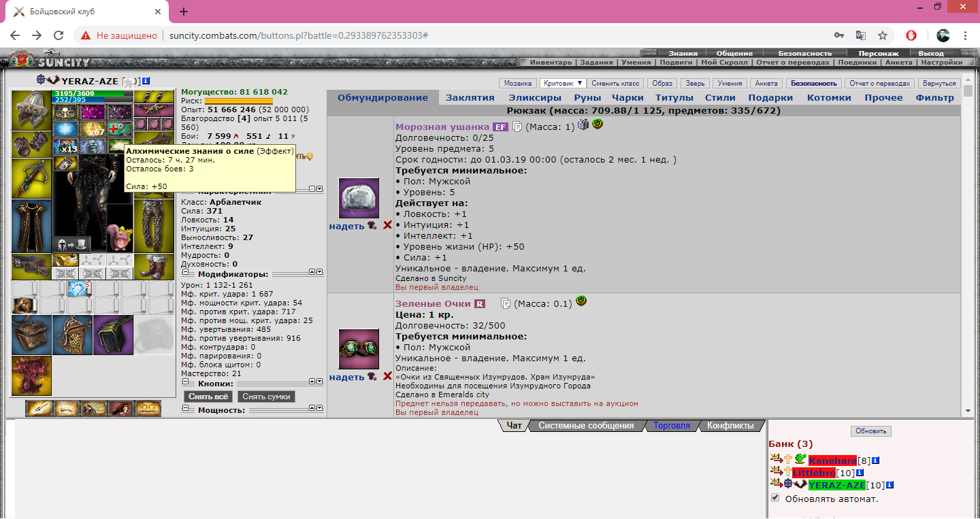This screenshot has height=519, width=980.
Task: Move Характеристики section down with arrow
Action: (319, 188)
